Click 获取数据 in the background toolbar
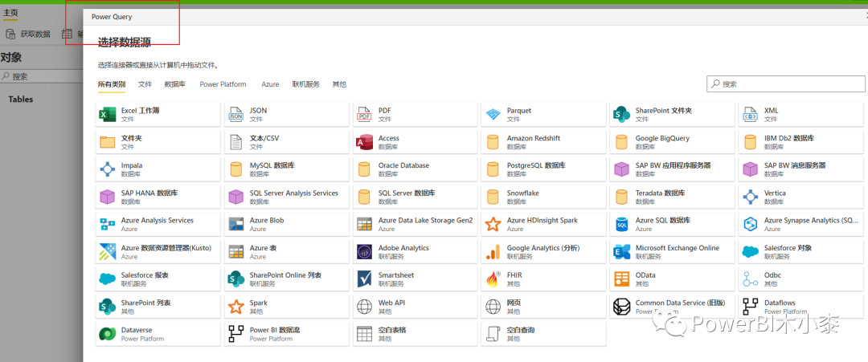 click(28, 35)
